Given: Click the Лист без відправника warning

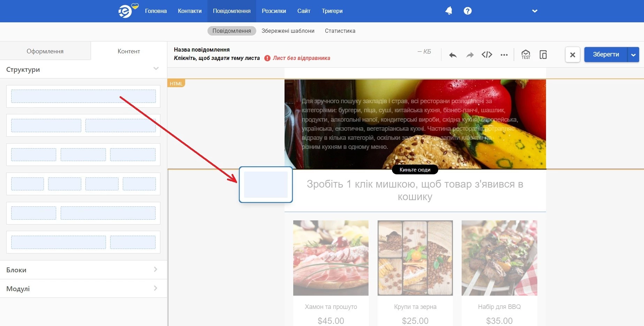Looking at the screenshot, I should point(301,58).
